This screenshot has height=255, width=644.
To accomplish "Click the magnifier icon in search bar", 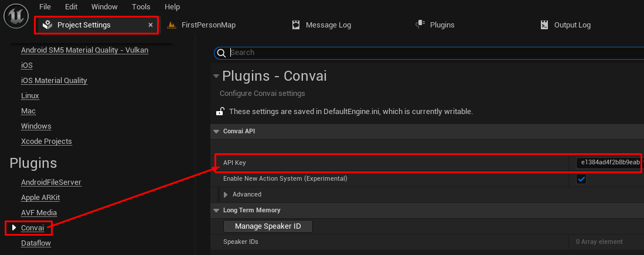I will [x=222, y=53].
